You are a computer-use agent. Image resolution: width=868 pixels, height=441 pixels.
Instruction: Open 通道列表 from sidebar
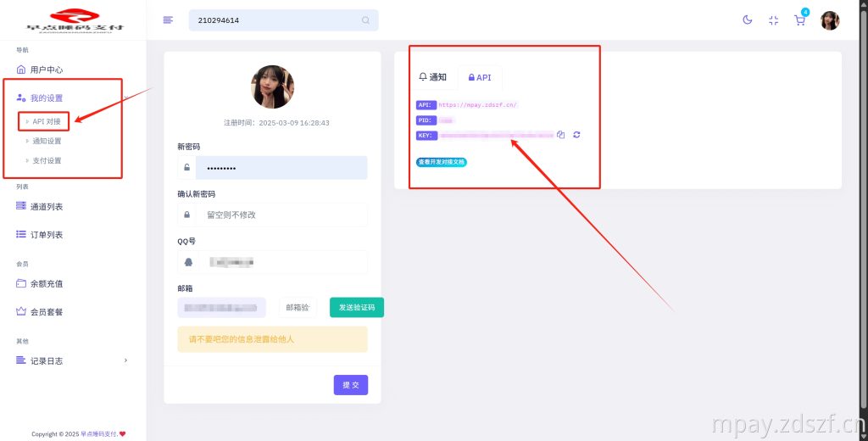[x=47, y=206]
